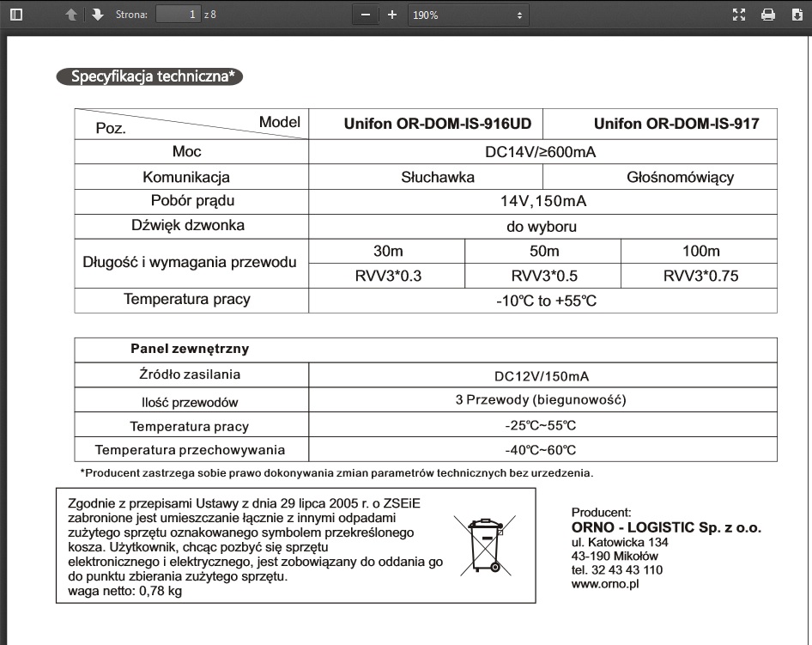Go to next page arrow

pyautogui.click(x=97, y=15)
